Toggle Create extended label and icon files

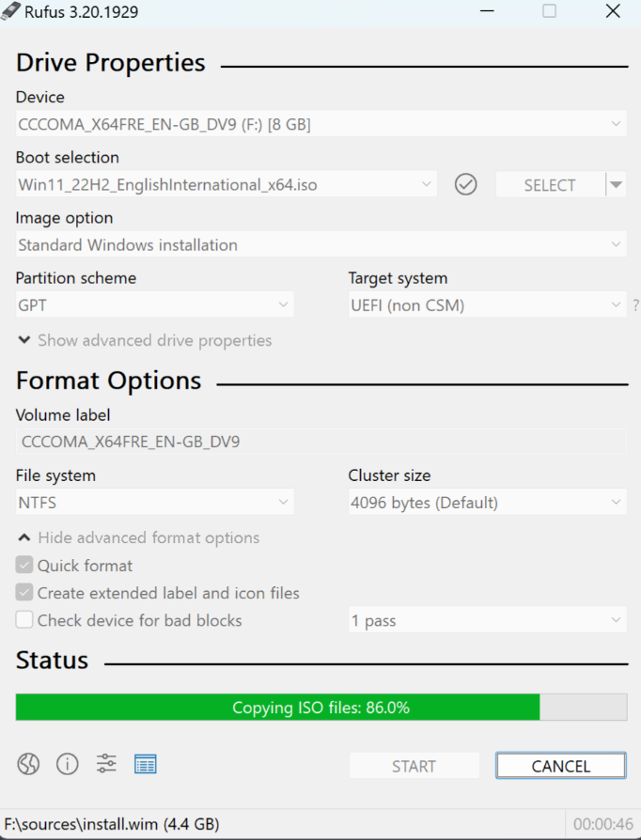click(x=24, y=593)
